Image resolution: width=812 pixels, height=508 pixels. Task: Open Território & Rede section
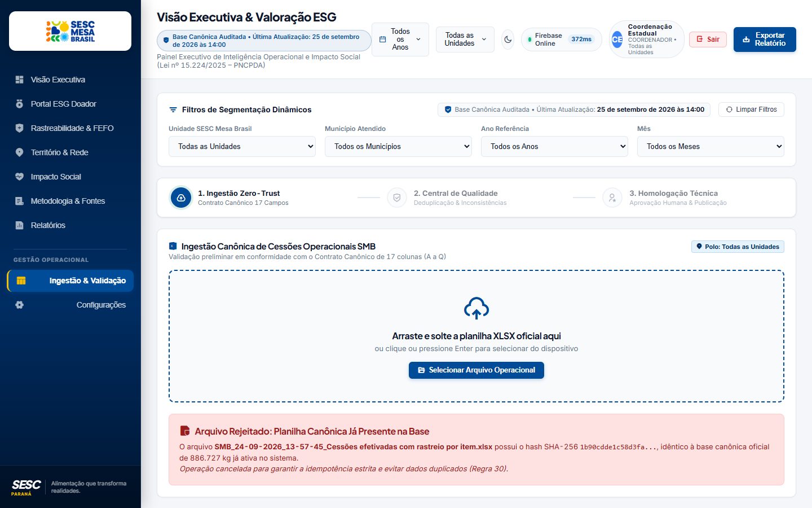coord(70,152)
